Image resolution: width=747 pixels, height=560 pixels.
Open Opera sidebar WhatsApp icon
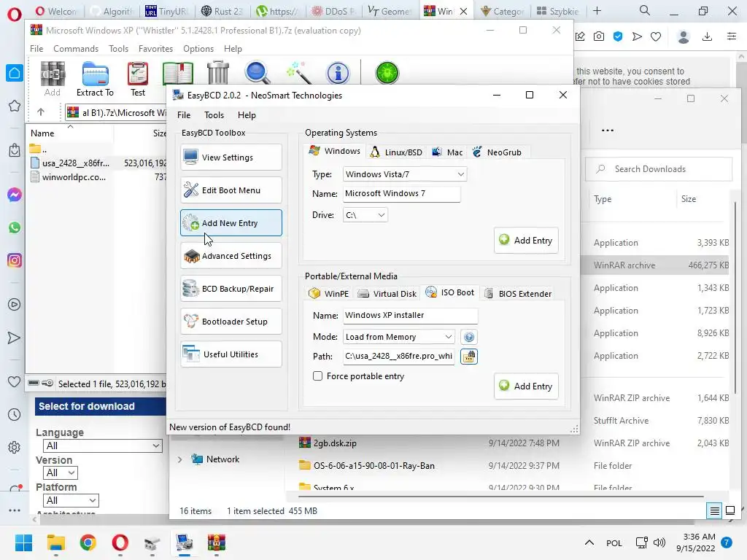pyautogui.click(x=15, y=227)
